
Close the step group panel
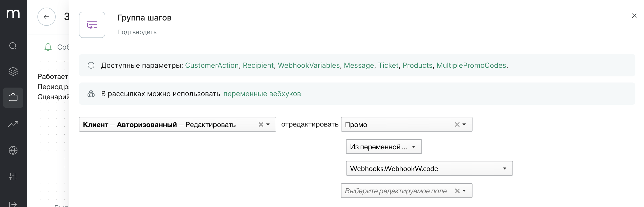(634, 16)
